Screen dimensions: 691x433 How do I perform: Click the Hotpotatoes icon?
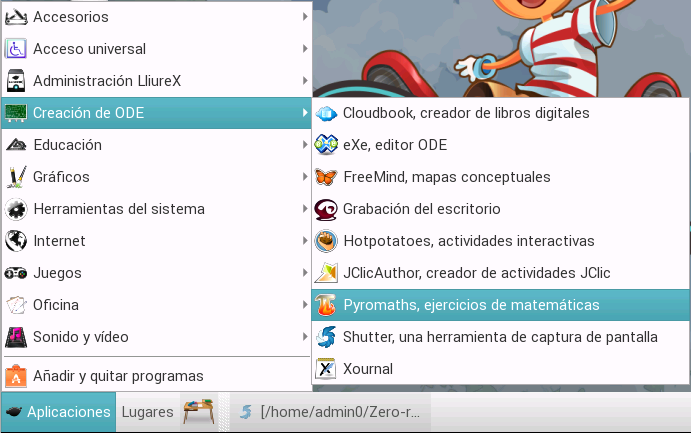click(x=326, y=241)
